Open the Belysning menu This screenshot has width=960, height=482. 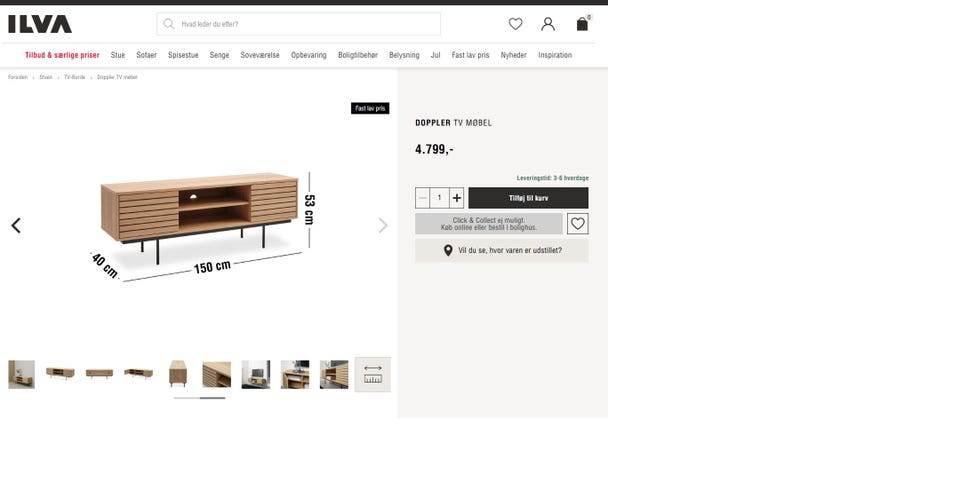point(404,55)
